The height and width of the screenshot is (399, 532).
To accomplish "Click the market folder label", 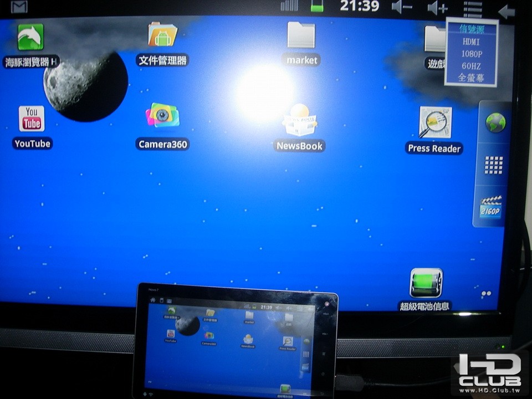I will (301, 60).
